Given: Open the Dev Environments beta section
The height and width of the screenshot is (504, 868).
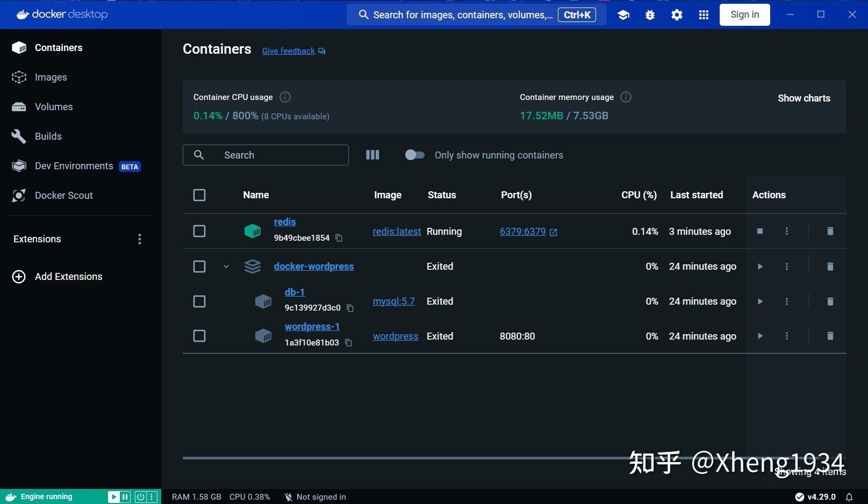Looking at the screenshot, I should 74,165.
